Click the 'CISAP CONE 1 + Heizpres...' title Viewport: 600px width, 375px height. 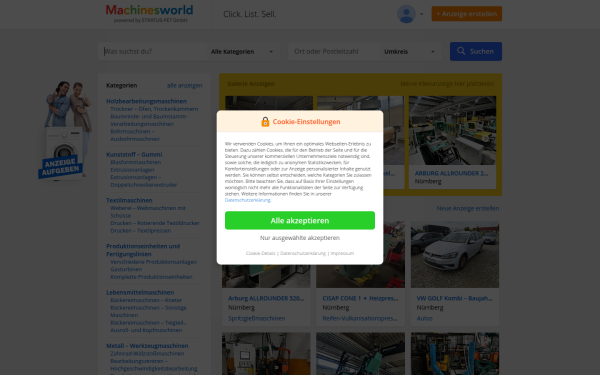point(360,298)
